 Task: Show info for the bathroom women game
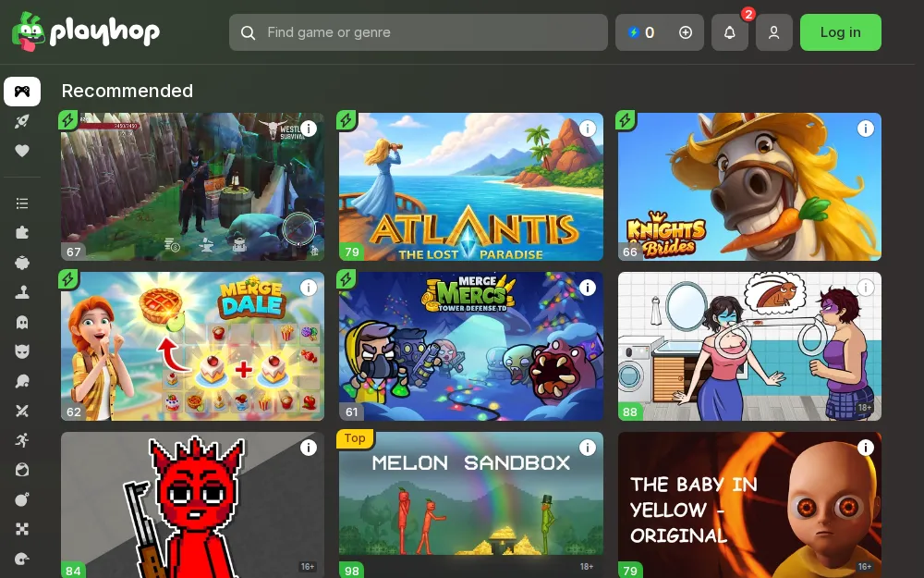click(865, 288)
